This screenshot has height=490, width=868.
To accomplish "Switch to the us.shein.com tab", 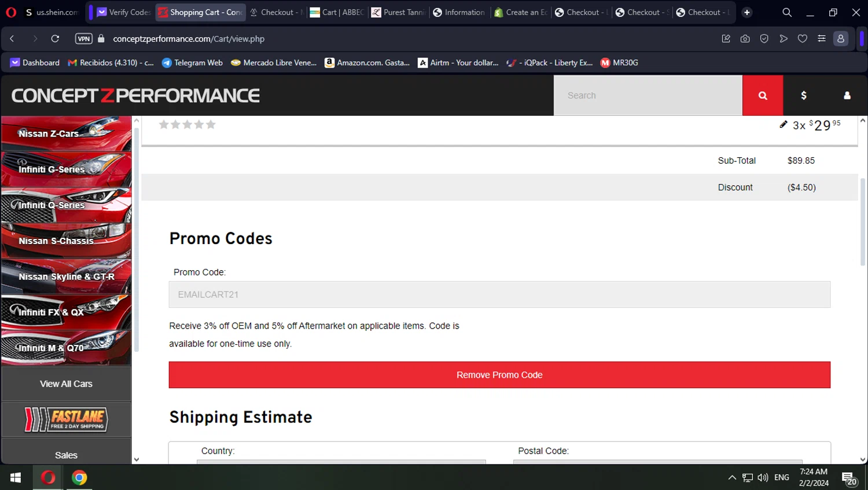I will pos(52,12).
